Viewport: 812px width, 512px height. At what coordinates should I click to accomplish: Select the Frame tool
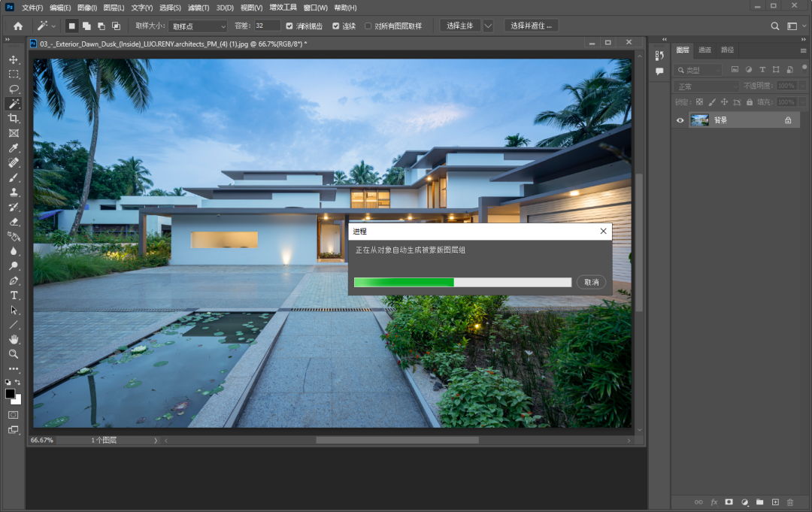click(14, 133)
